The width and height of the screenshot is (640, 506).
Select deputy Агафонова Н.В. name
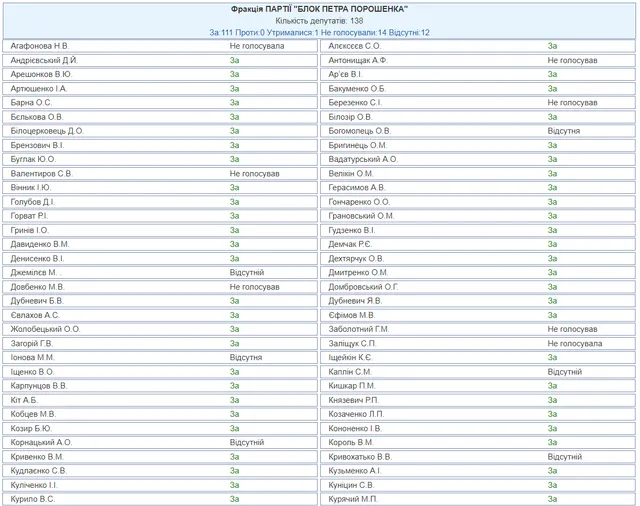point(40,46)
